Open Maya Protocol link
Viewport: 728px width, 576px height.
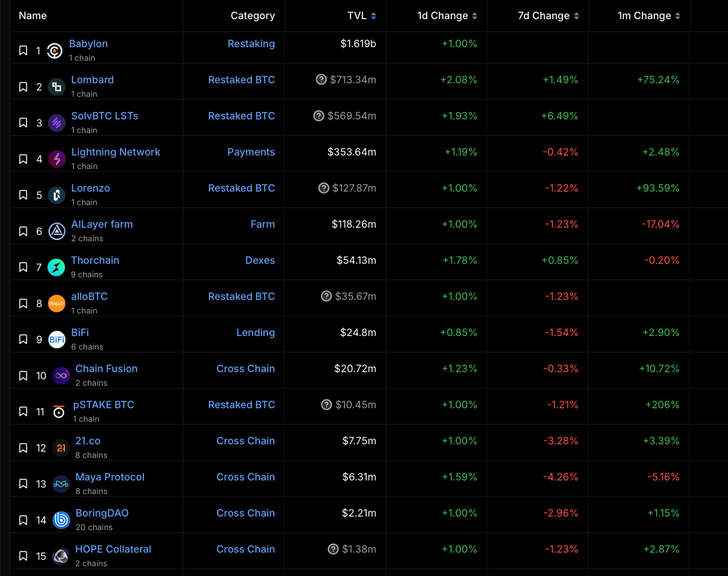pos(110,477)
